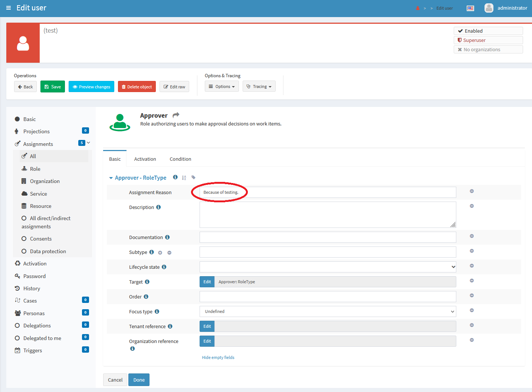532x392 pixels.
Task: Click the info icon next to Lifecycle state
Action: (164, 267)
